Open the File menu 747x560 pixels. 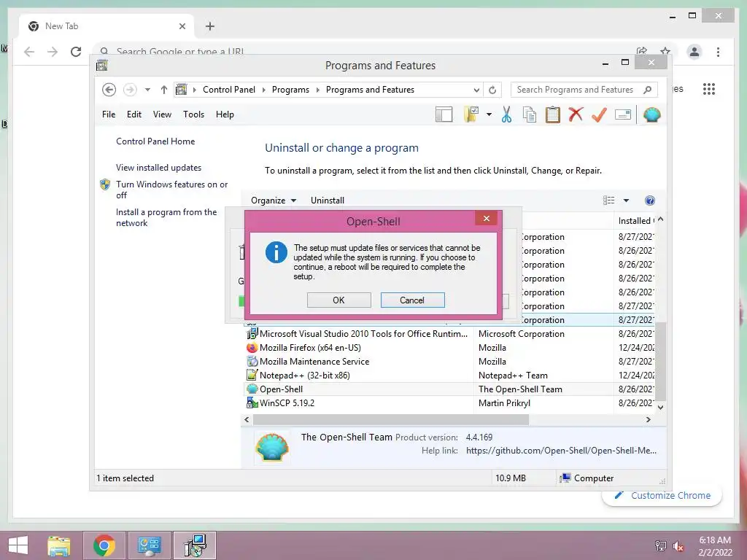click(109, 114)
